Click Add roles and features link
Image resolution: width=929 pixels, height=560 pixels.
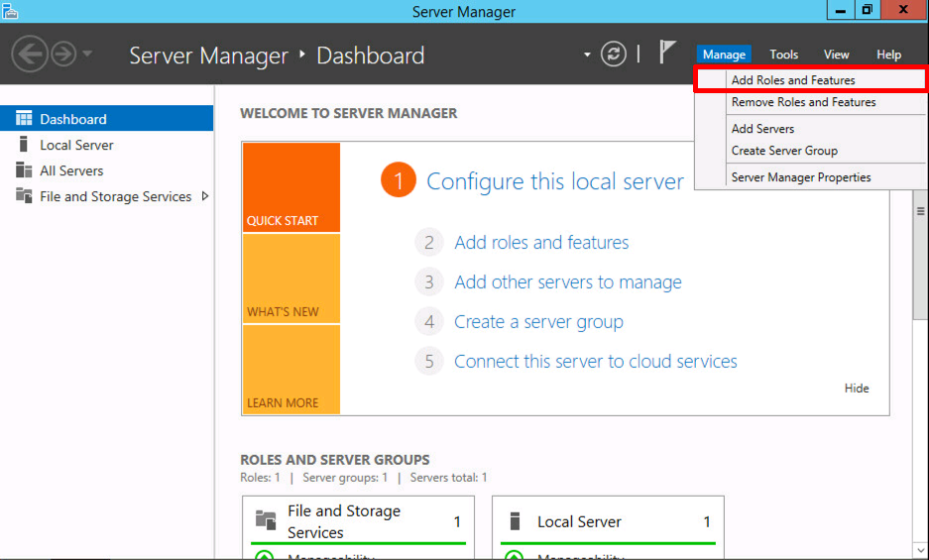[x=541, y=243]
